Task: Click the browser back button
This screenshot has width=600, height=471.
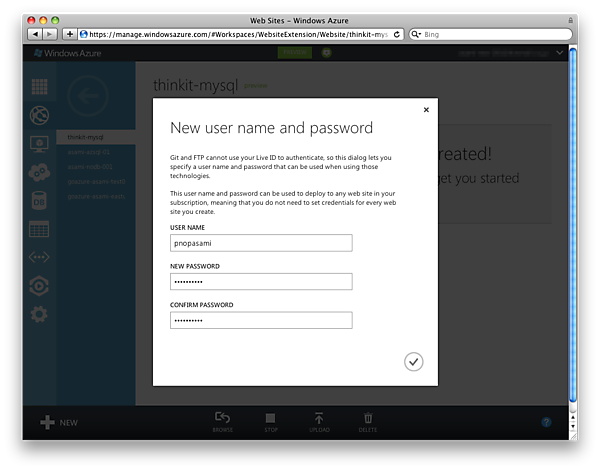Action: [x=35, y=34]
